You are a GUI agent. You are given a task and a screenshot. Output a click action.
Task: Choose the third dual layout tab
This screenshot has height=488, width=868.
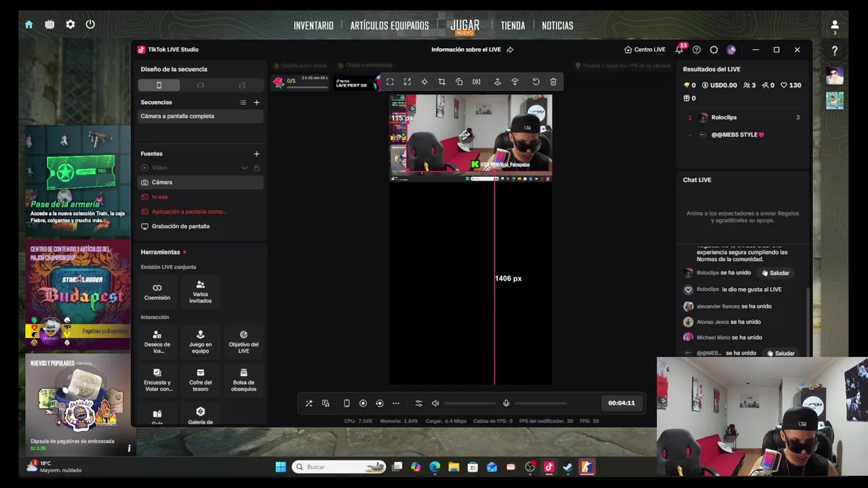tap(242, 85)
